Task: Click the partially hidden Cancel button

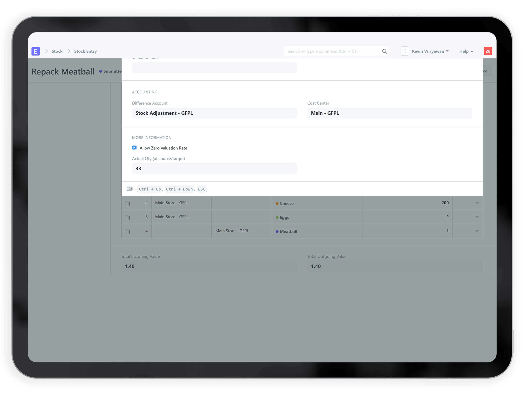Action: click(487, 71)
